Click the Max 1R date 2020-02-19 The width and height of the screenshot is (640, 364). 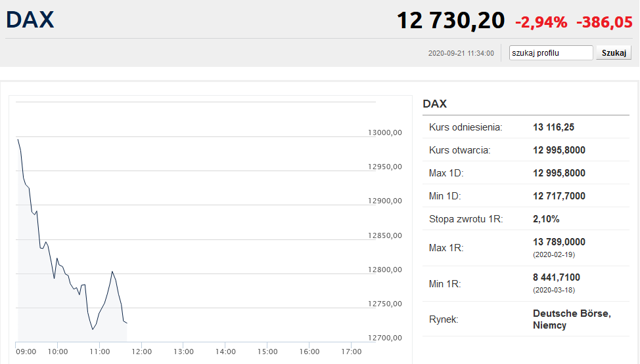point(554,255)
